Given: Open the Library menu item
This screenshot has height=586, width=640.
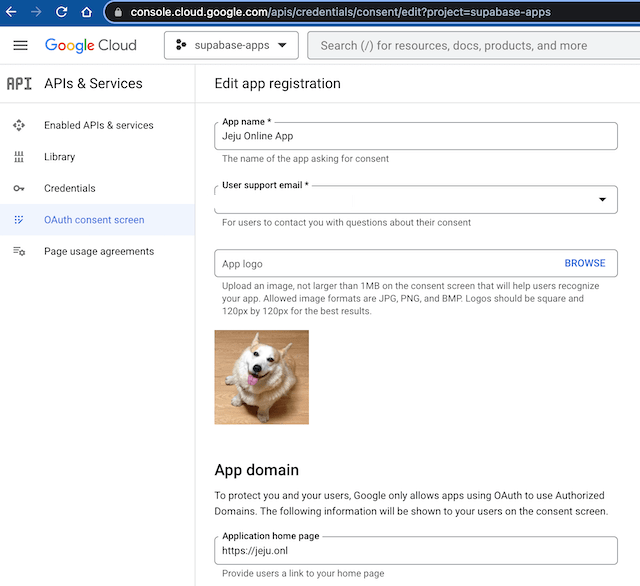Looking at the screenshot, I should coord(60,157).
